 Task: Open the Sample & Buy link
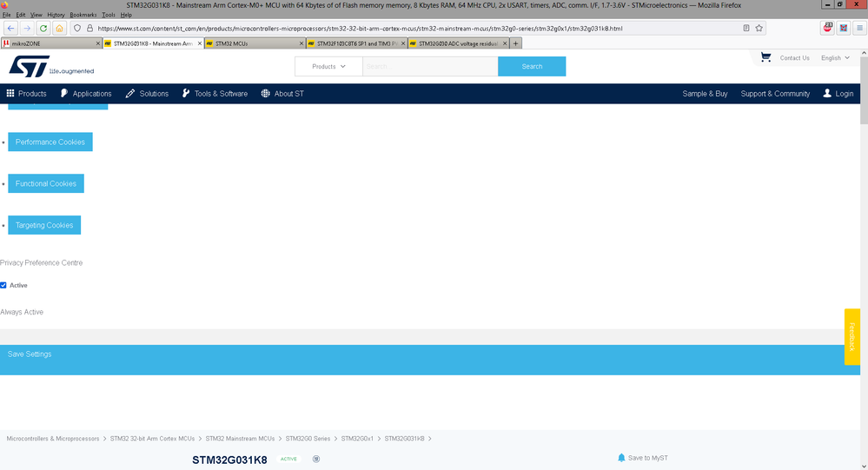705,94
